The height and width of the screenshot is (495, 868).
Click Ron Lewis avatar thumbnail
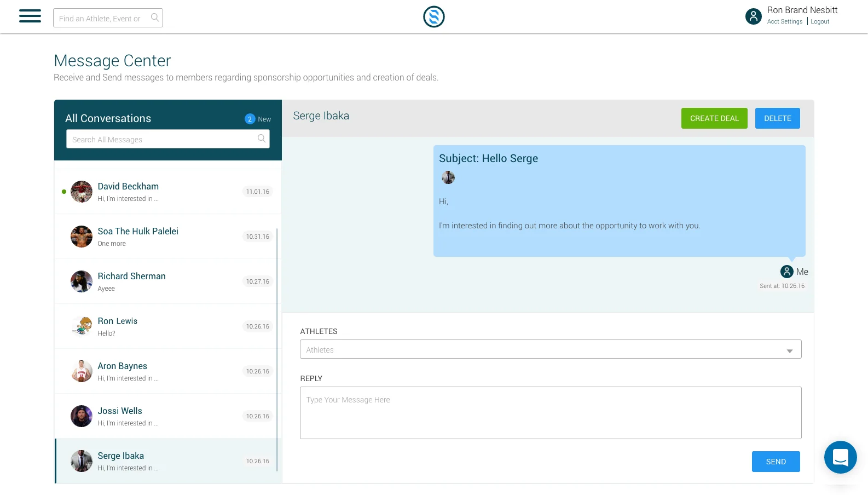[x=82, y=326]
